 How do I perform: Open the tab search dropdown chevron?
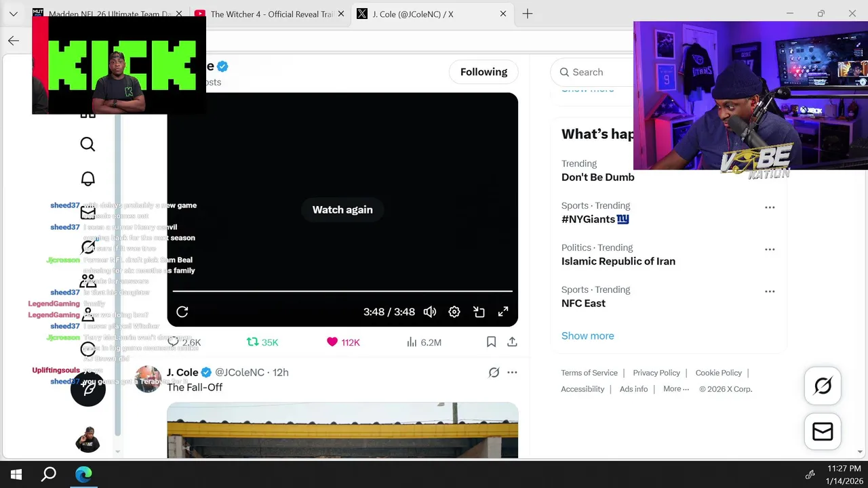(x=14, y=14)
